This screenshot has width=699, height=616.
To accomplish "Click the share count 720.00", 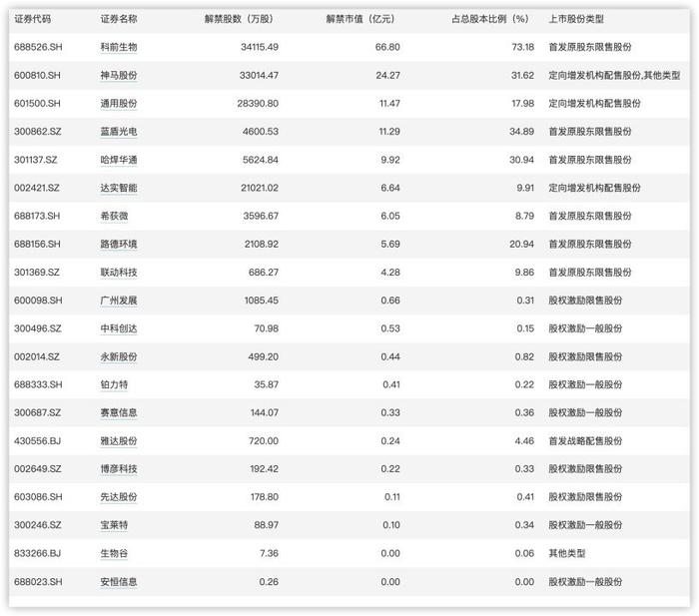I will pyautogui.click(x=264, y=441).
